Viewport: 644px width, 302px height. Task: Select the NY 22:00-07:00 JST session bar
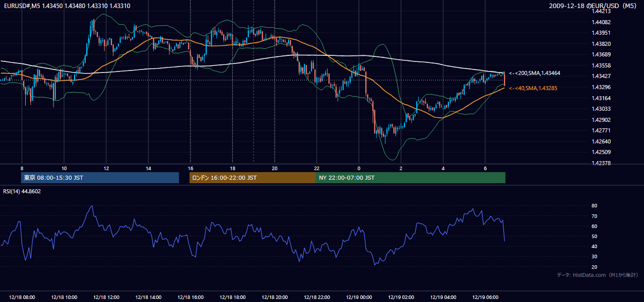(411, 178)
